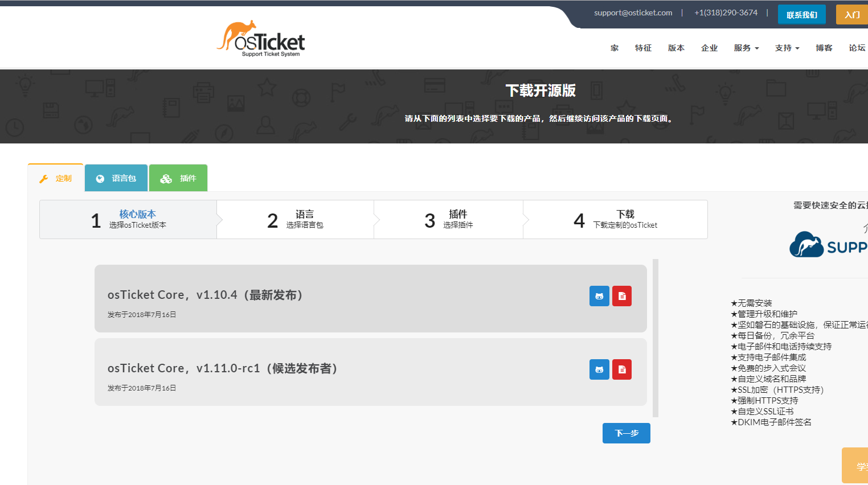Switch to the 定制 tab
This screenshot has width=868, height=485.
point(55,178)
